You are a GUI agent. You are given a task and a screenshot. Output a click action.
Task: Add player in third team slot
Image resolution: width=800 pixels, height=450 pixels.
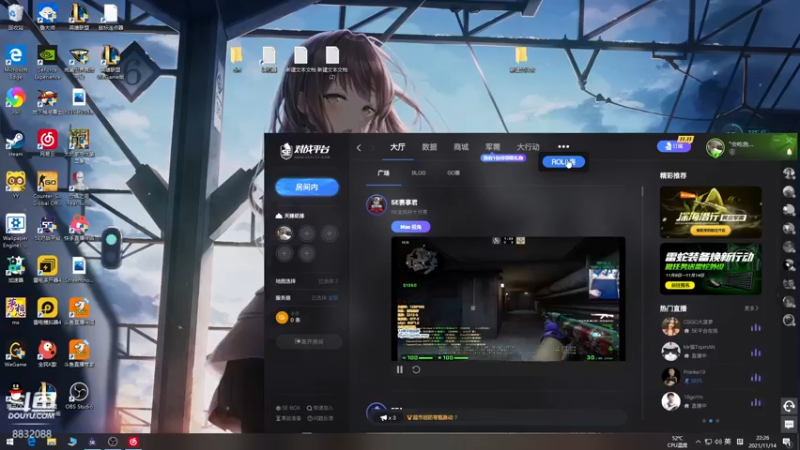click(x=329, y=233)
